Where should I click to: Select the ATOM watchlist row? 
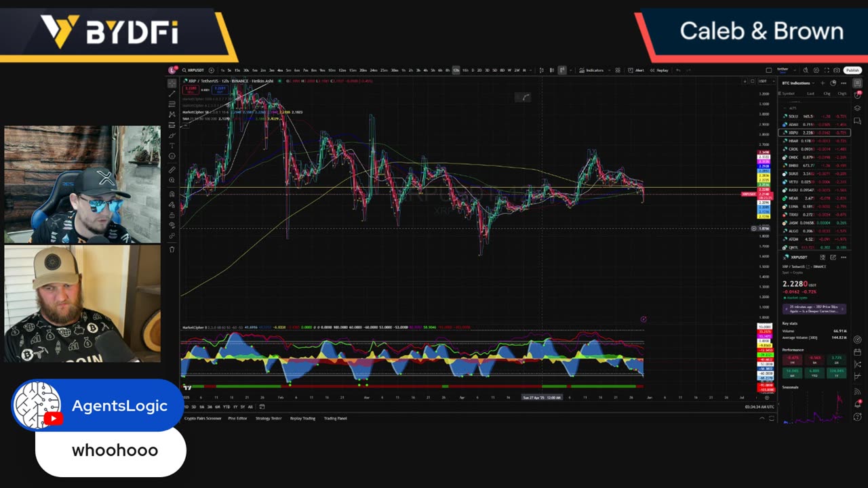(x=814, y=239)
